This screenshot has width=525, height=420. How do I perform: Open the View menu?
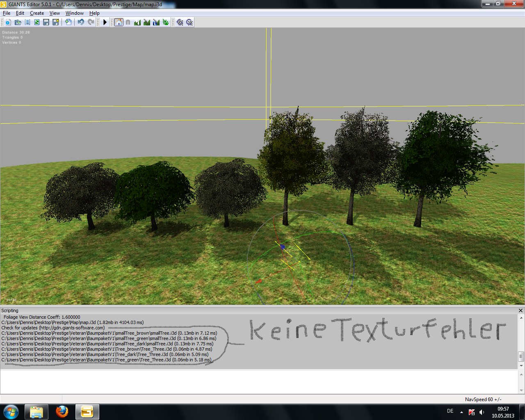tap(55, 13)
